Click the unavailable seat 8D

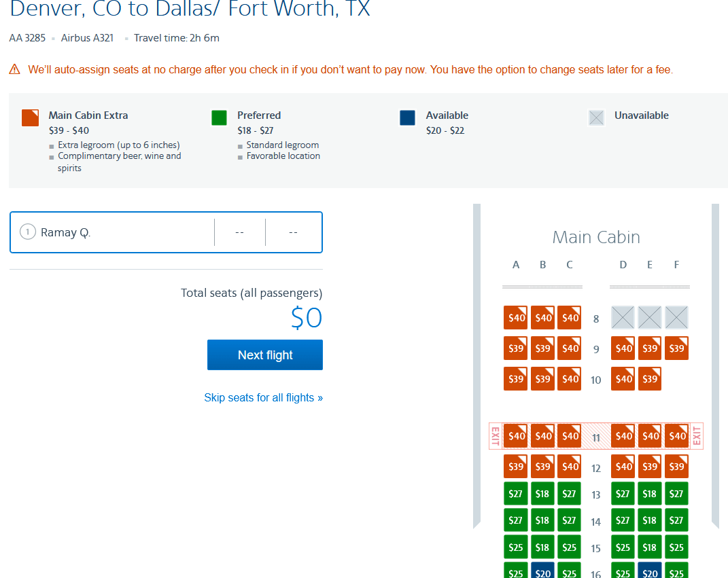(623, 318)
